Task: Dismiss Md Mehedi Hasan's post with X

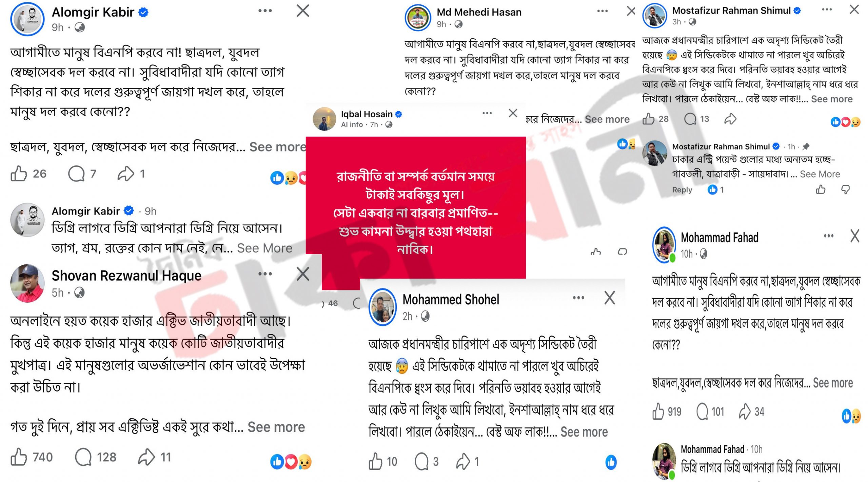Action: click(631, 11)
